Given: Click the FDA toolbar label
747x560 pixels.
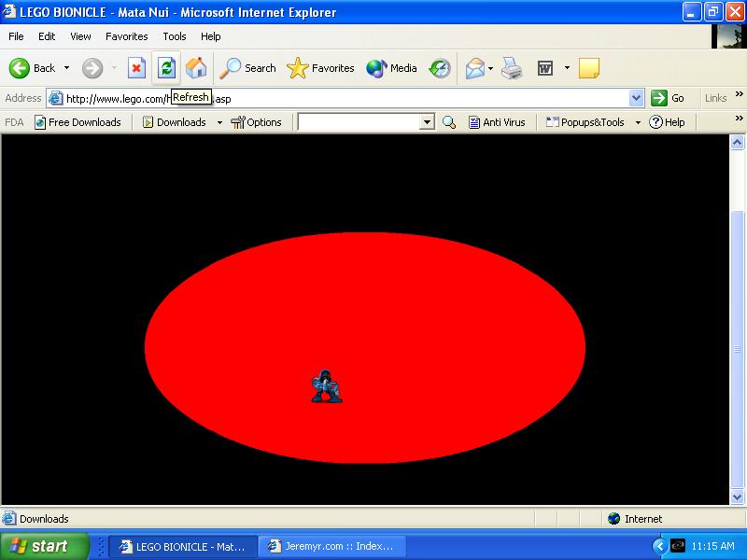Looking at the screenshot, I should (14, 122).
